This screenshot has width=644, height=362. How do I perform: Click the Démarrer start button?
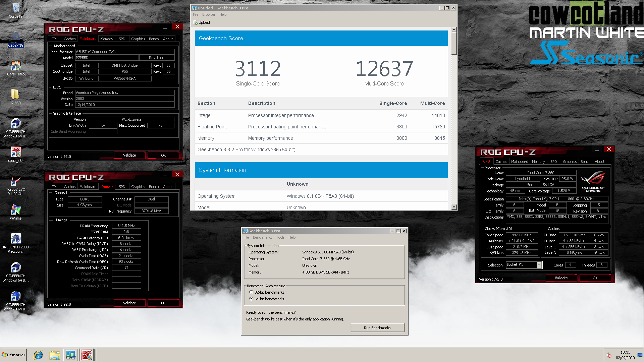(13, 355)
